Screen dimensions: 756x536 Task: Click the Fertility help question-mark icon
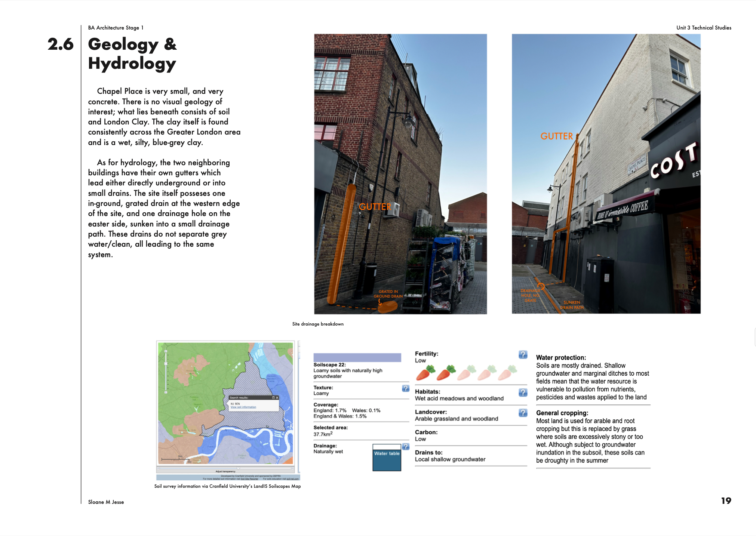[523, 355]
